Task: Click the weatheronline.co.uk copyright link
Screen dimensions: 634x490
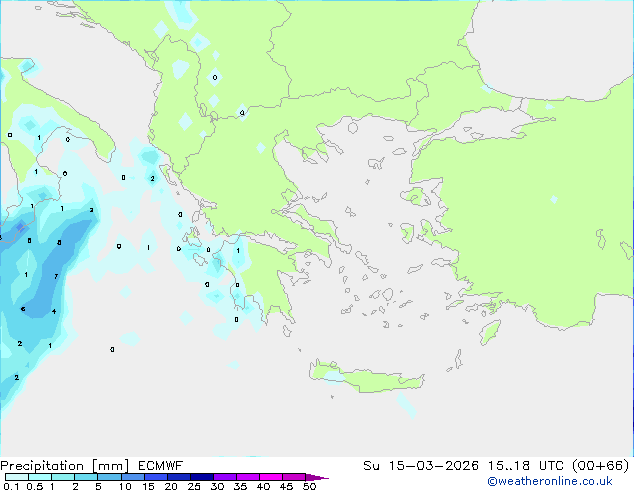Action: (x=549, y=481)
